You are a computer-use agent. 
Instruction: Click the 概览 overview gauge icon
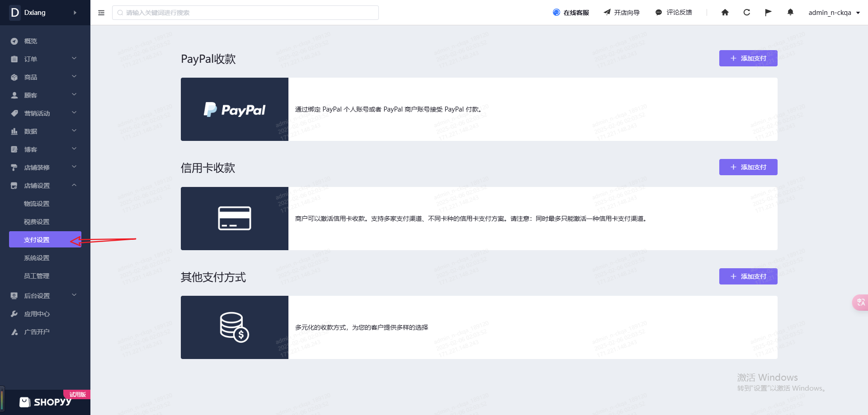click(x=14, y=41)
